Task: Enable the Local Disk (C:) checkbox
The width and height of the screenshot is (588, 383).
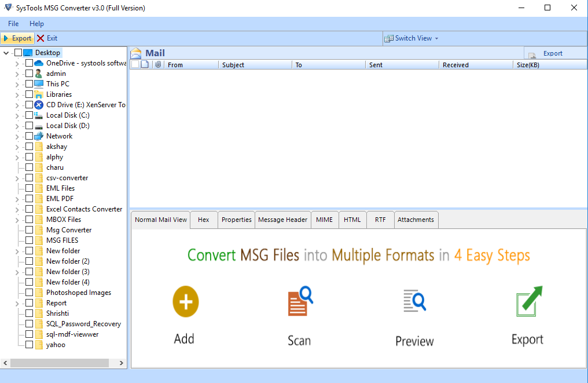Action: coord(29,115)
